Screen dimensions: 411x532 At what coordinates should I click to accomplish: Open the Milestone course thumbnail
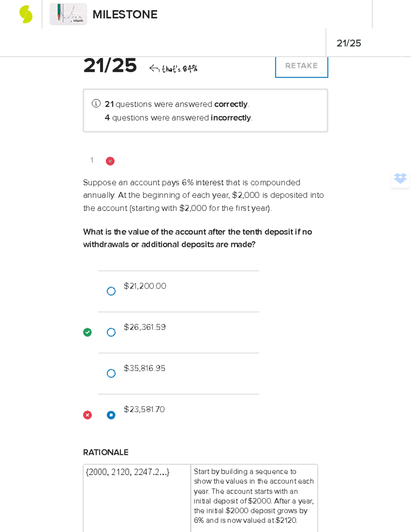click(68, 14)
